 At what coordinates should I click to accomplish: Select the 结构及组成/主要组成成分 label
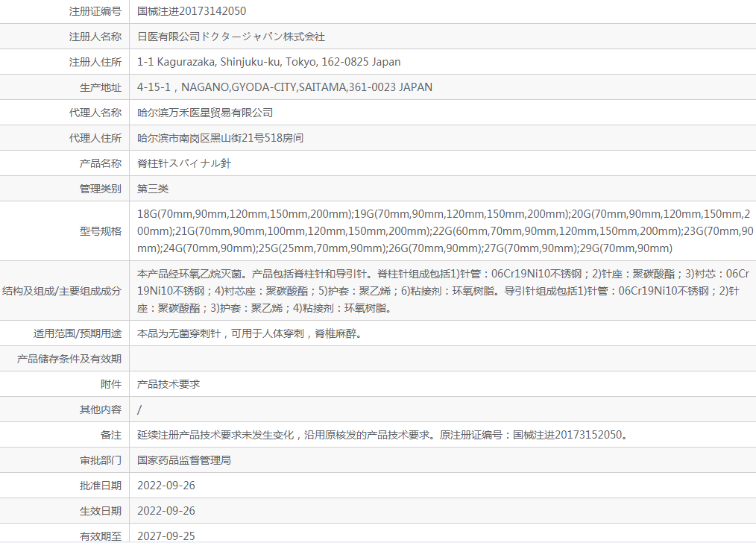pos(62,291)
